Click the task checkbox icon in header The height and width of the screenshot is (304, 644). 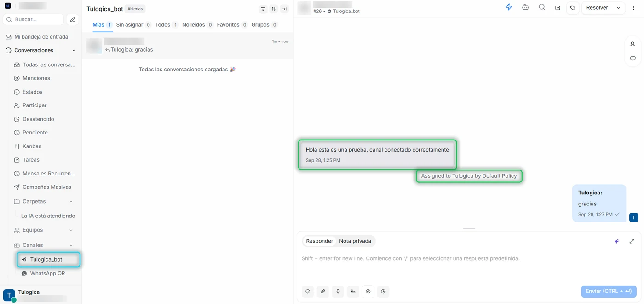tap(558, 8)
